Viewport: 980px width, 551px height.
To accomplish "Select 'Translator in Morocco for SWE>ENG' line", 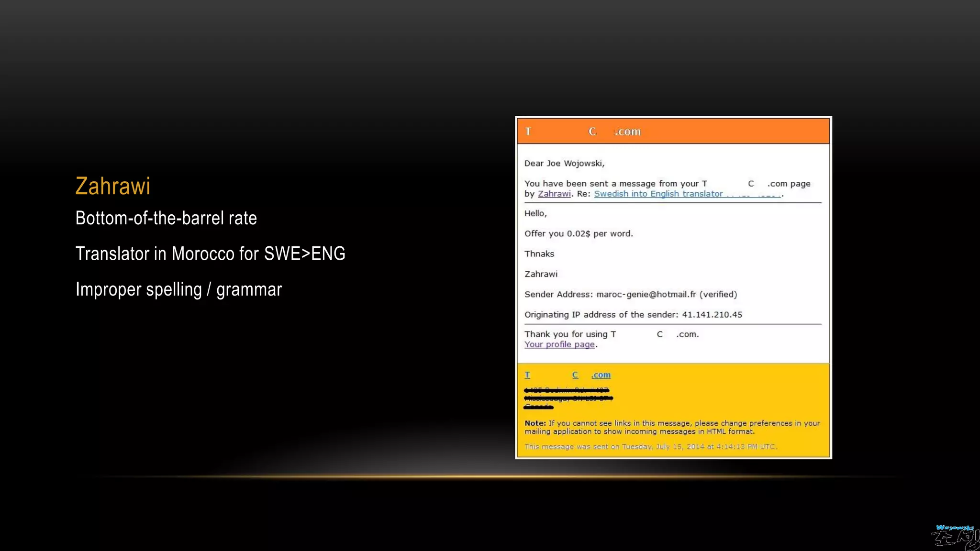I will point(210,253).
